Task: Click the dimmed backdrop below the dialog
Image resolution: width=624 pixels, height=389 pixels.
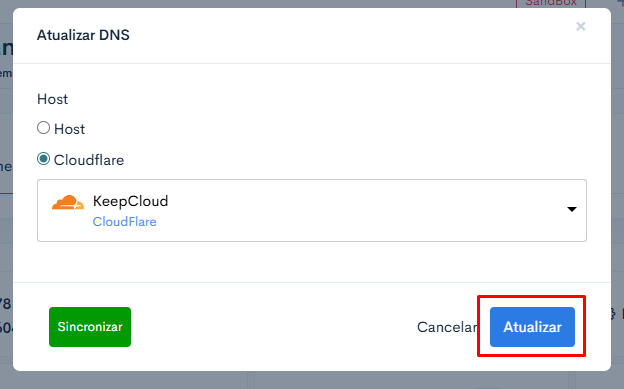Action: click(312, 380)
